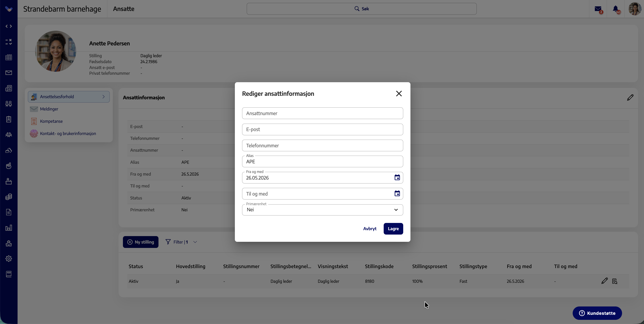Open the Fra og med calendar picker
Screen dimensions: 644x324
coord(397,178)
